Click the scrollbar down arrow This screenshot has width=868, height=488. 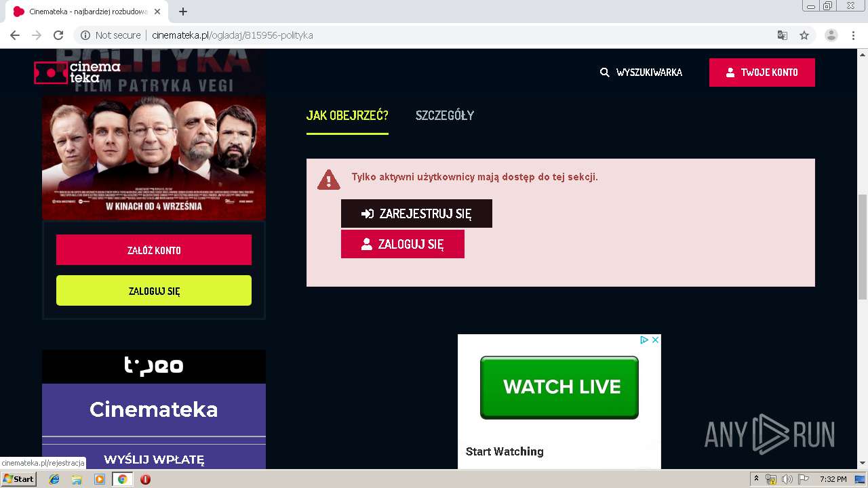pos(863,464)
